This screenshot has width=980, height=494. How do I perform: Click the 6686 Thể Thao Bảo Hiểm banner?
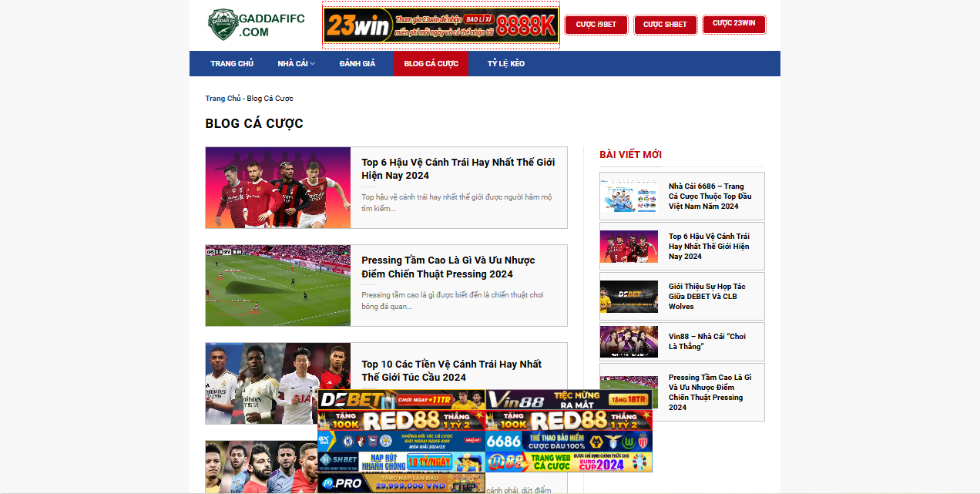click(569, 441)
